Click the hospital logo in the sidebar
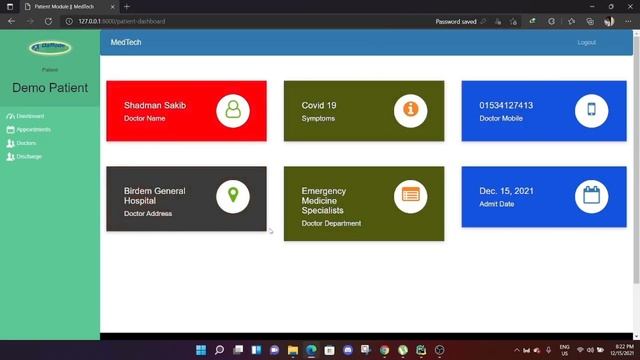 point(50,47)
